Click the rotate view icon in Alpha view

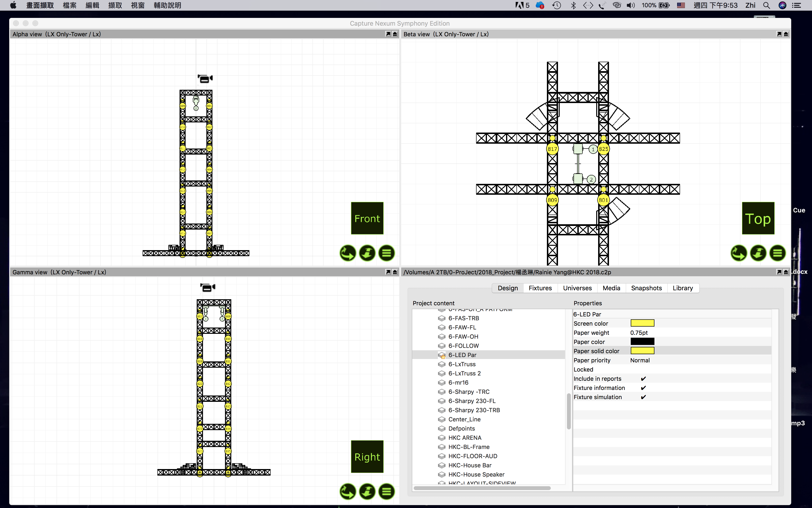pos(348,253)
